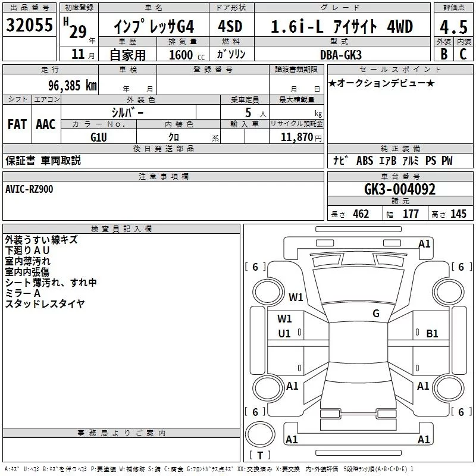Click header 後日発送部品
Viewport: 476px width, 476px height.
(x=163, y=148)
